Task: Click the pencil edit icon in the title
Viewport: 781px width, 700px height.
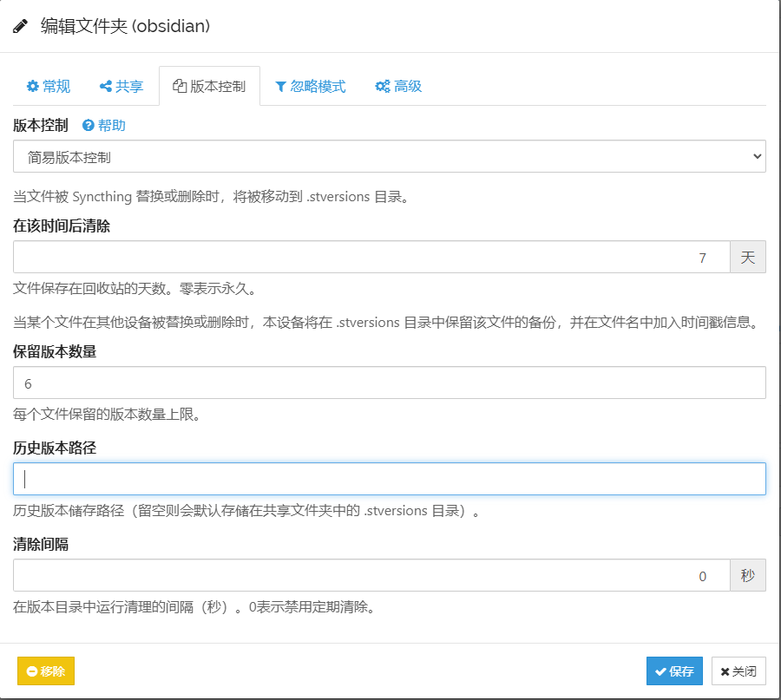Action: 21,26
